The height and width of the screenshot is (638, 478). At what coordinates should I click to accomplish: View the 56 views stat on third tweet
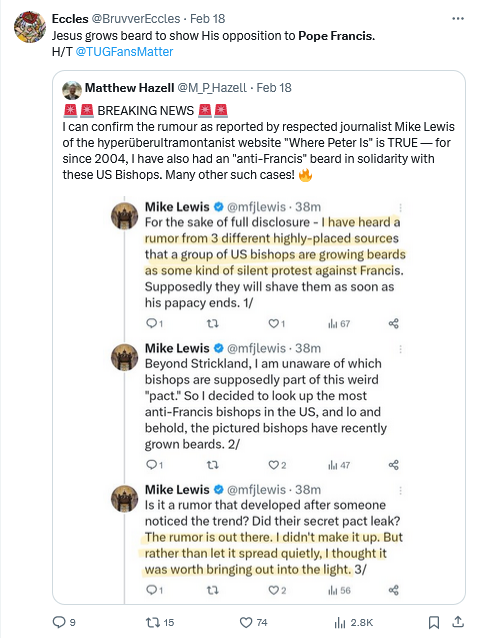point(339,590)
